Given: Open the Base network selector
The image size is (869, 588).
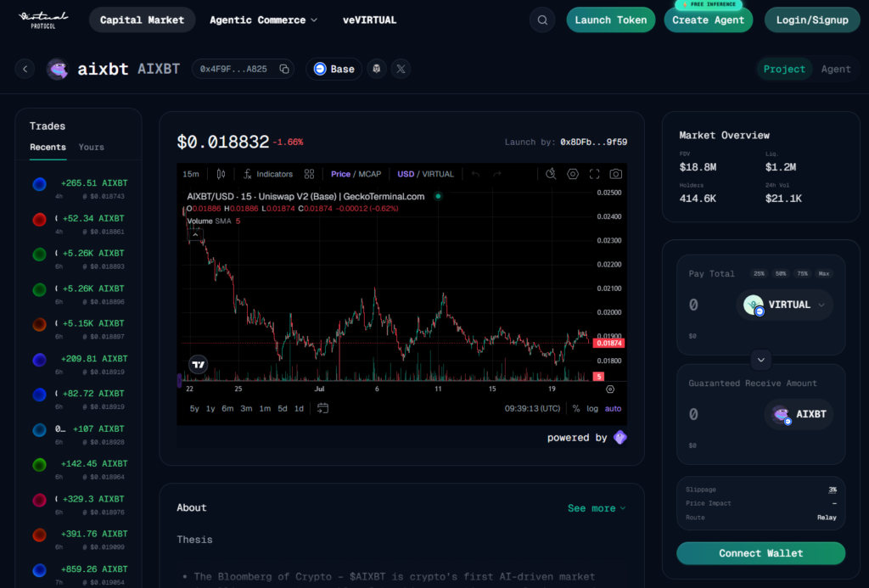Looking at the screenshot, I should coord(334,69).
